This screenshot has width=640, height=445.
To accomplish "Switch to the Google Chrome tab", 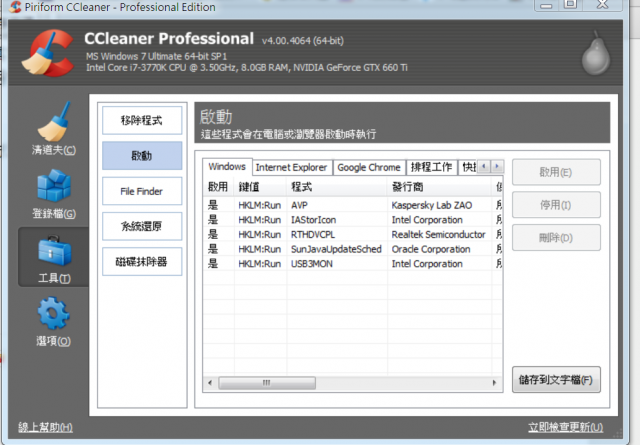I will point(369,167).
